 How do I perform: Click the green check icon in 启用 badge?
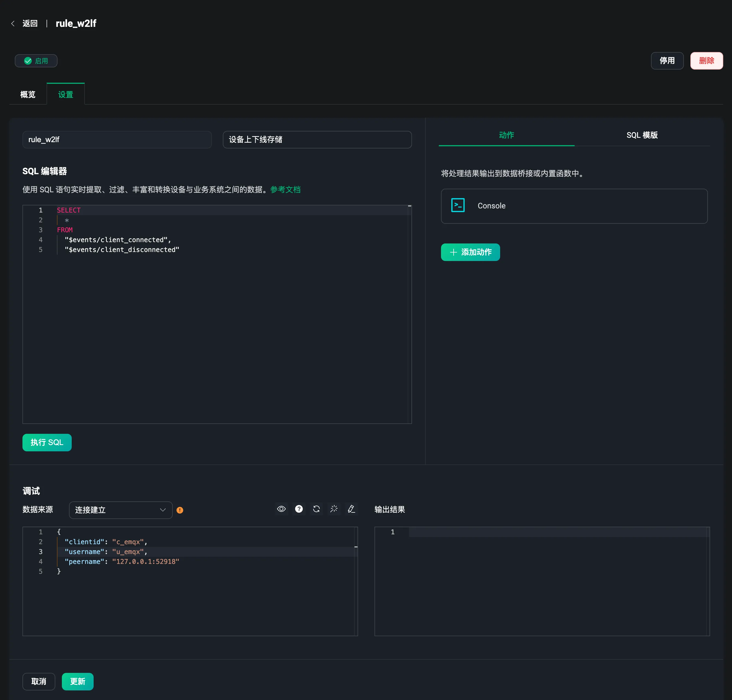28,61
